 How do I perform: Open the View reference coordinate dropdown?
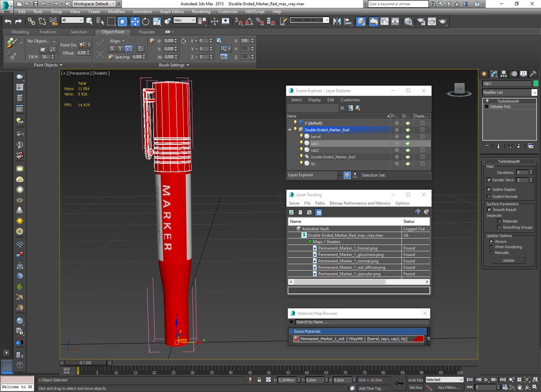click(x=184, y=20)
